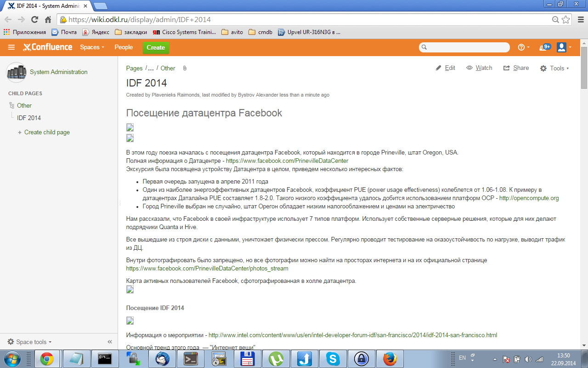Click the page vertical scrollbar

584,69
